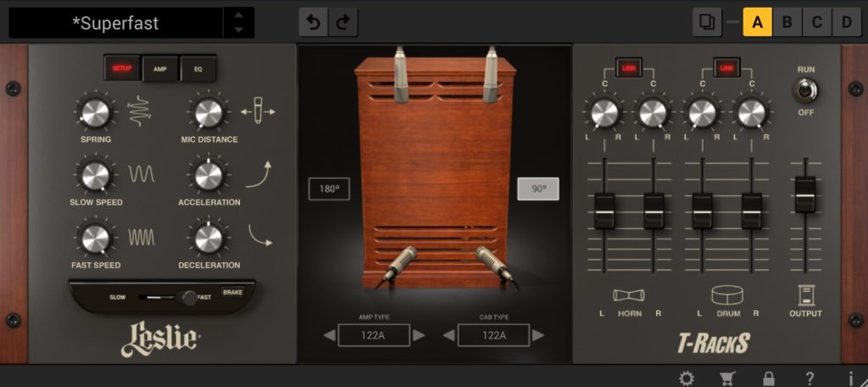The width and height of the screenshot is (868, 387).
Task: Click the OUTPUT fader handle
Action: [804, 194]
